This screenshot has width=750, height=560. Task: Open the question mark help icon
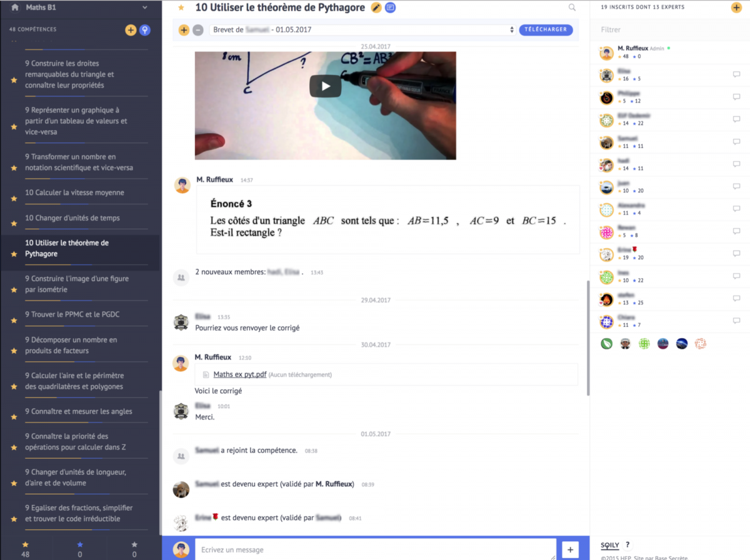click(x=627, y=545)
